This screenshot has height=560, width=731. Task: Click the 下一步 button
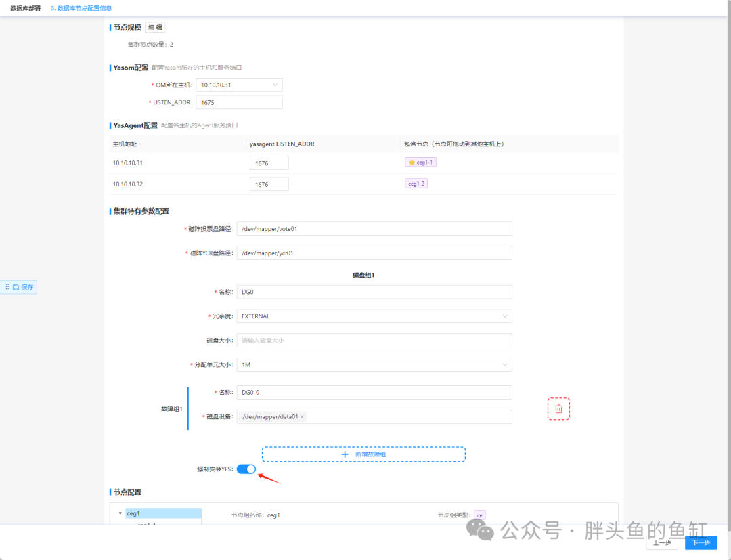pyautogui.click(x=701, y=542)
